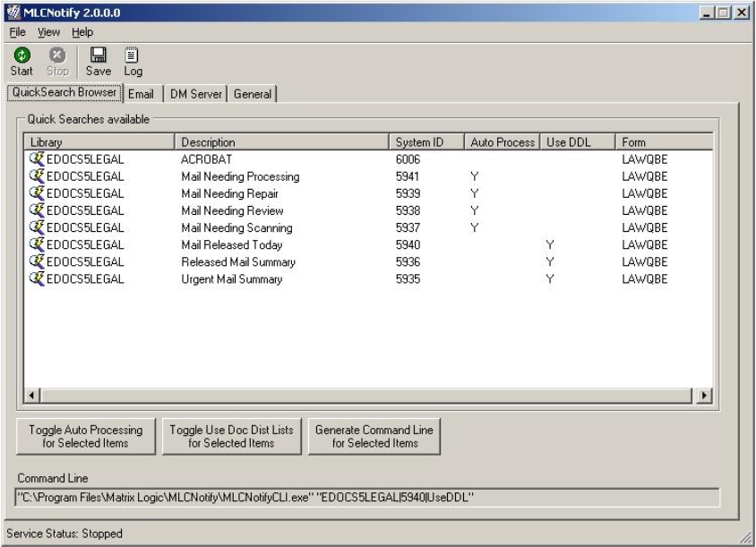Image resolution: width=756 pixels, height=547 pixels.
Task: Click into the Command Line text field
Action: tap(367, 498)
